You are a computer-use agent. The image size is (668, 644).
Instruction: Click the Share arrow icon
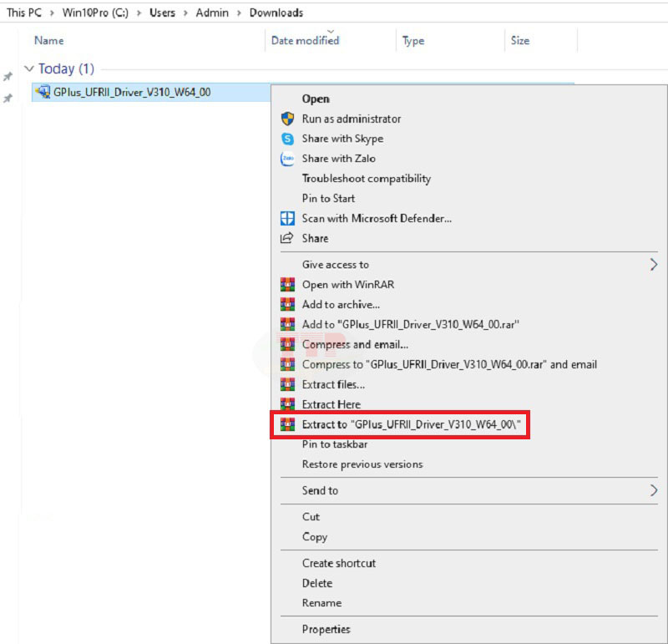pyautogui.click(x=287, y=238)
